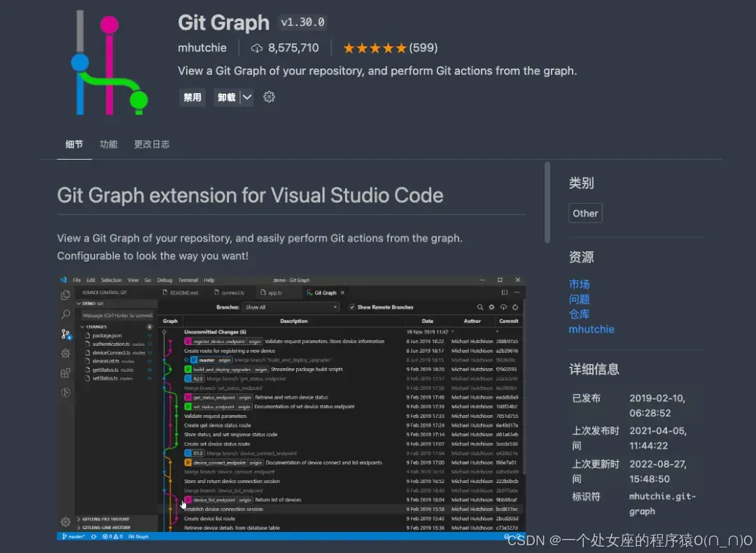756x553 pixels.
Task: Open Search icon in demo activity bar
Action: pyautogui.click(x=66, y=314)
